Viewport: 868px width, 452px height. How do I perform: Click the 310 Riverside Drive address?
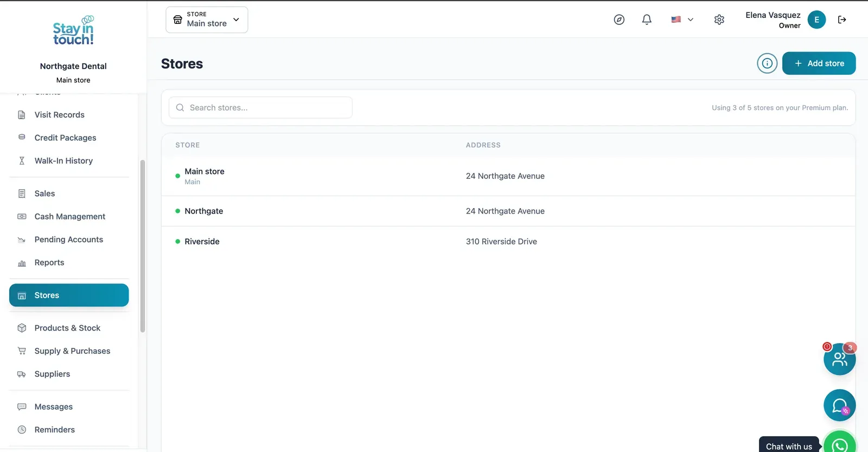click(501, 242)
